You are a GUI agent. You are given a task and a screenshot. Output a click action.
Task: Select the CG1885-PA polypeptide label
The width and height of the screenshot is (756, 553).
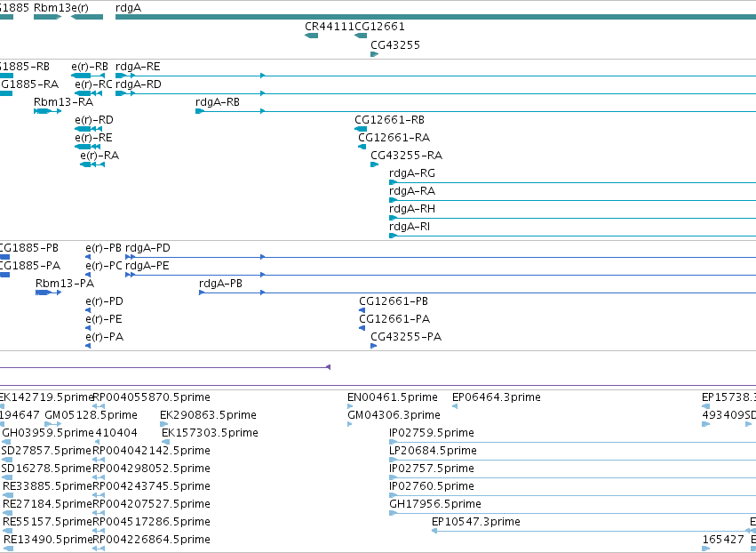click(x=30, y=266)
